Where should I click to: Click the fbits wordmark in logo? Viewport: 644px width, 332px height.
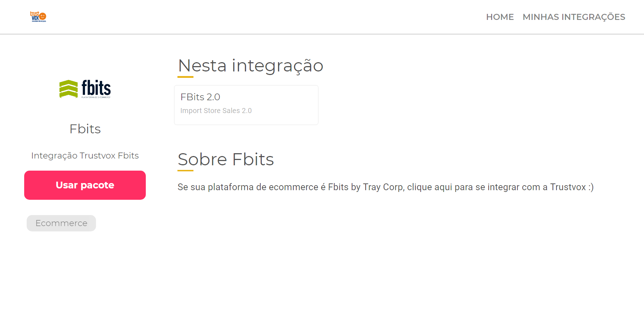tap(96, 88)
